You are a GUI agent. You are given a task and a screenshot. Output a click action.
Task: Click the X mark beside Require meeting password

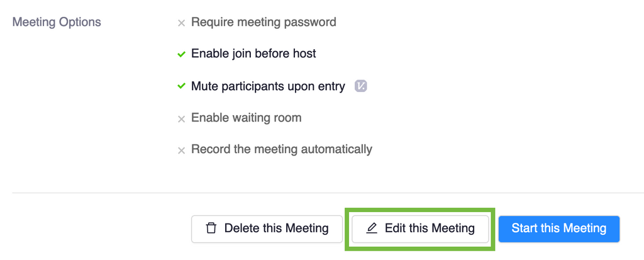[181, 23]
